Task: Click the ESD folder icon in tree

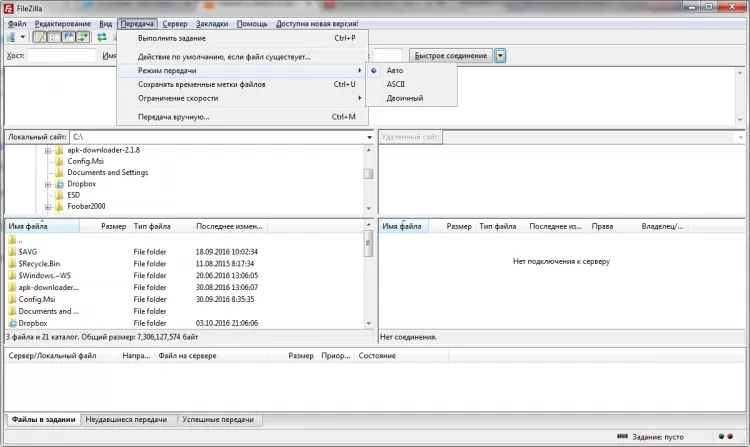Action: coord(59,195)
